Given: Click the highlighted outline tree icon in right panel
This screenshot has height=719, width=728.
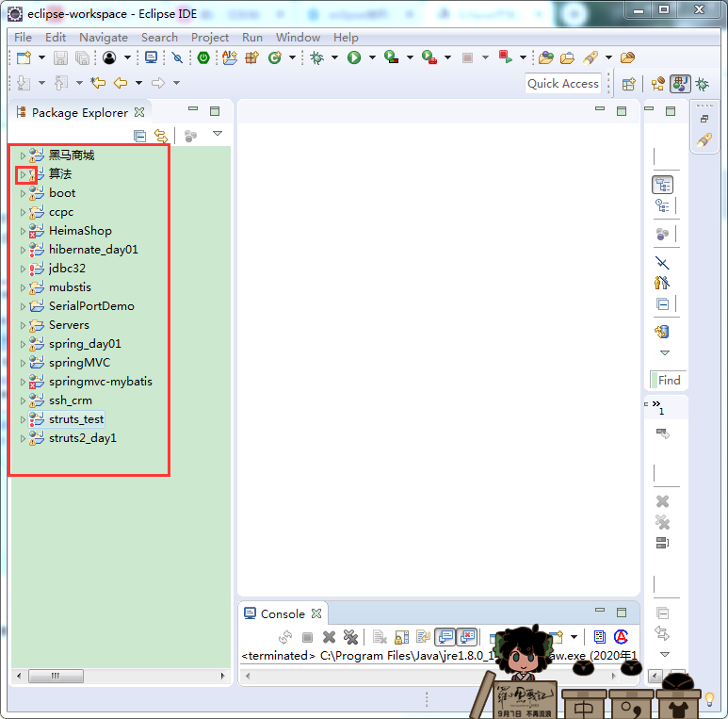Looking at the screenshot, I should pyautogui.click(x=662, y=185).
